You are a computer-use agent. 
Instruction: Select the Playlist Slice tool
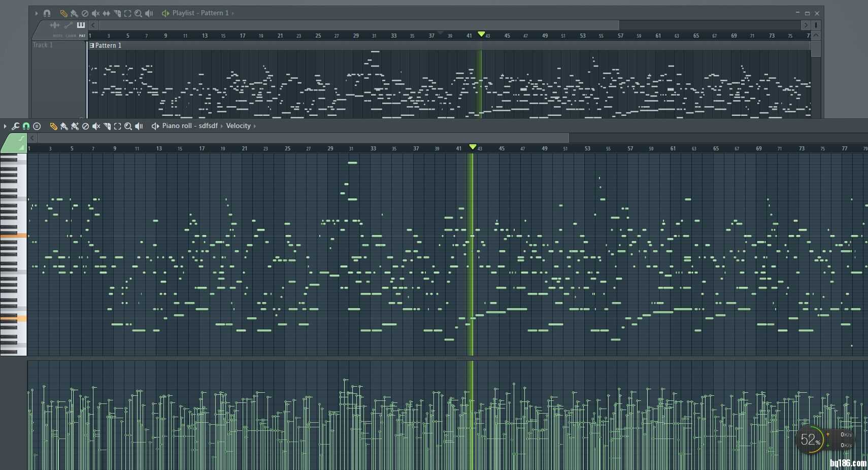coord(117,13)
